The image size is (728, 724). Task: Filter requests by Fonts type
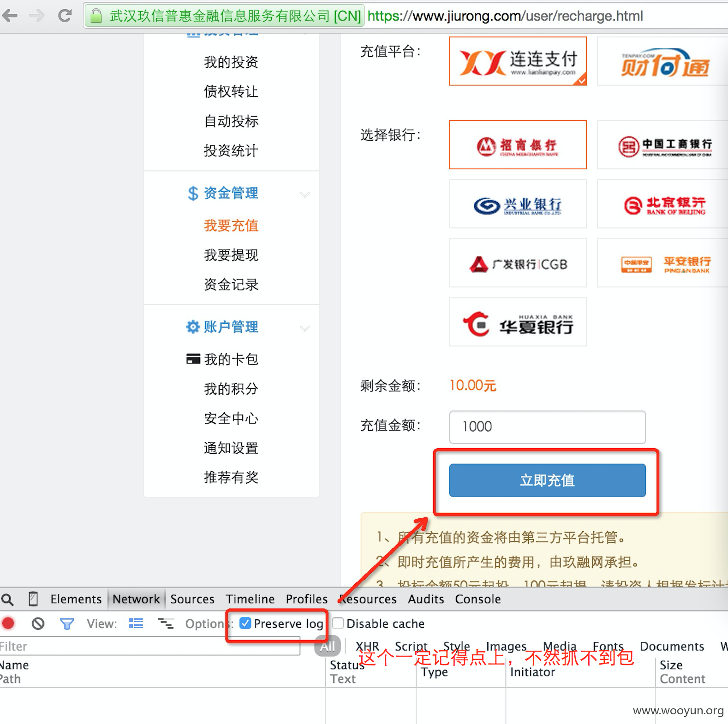coord(608,646)
